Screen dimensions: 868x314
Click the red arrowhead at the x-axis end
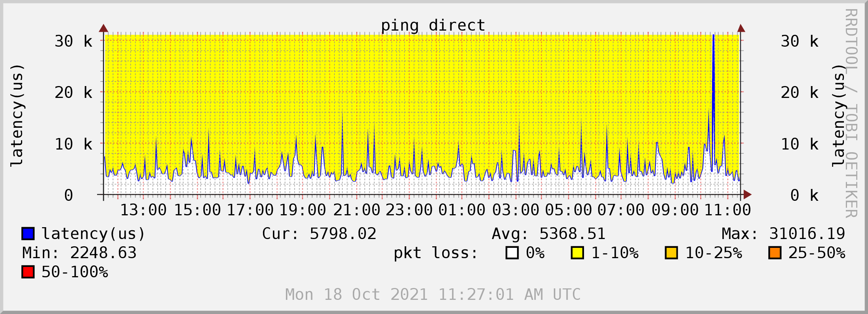click(748, 194)
